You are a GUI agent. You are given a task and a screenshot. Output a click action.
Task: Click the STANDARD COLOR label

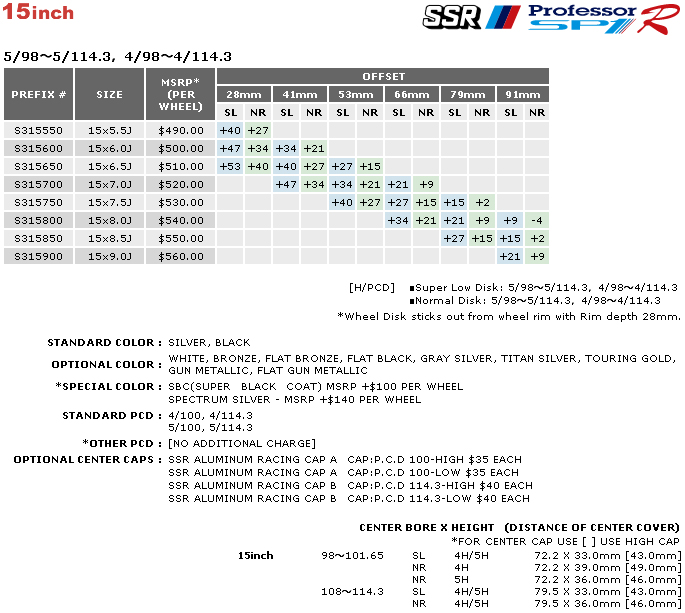[x=104, y=343]
